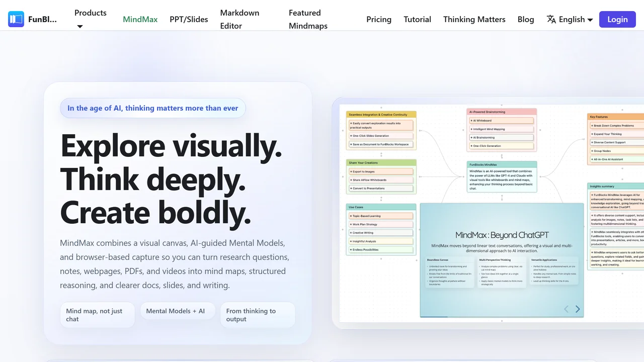Click the 'Intelligent Mind Mapping' node

pyautogui.click(x=502, y=129)
